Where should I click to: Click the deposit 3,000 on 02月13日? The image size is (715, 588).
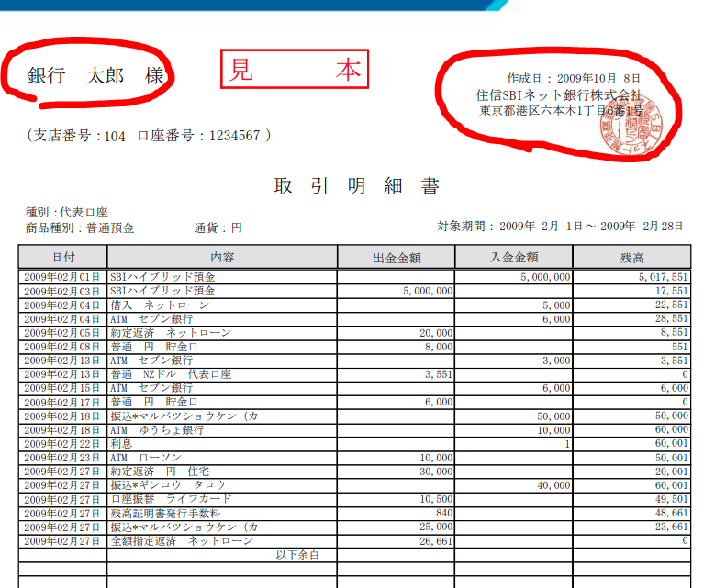point(556,361)
